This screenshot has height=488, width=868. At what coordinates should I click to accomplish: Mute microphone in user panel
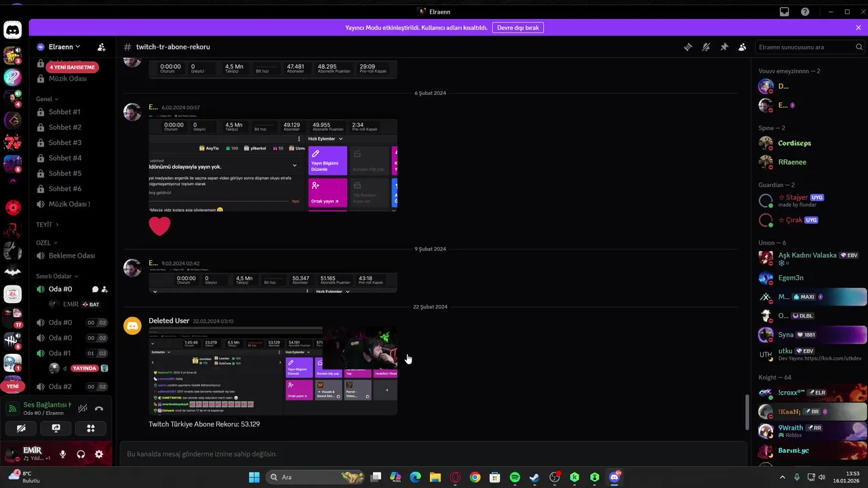point(63,454)
